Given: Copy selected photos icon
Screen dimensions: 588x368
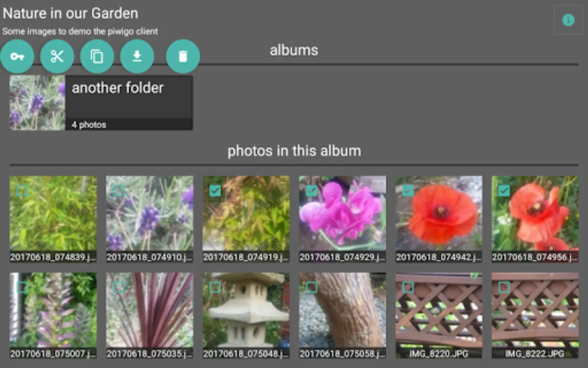Looking at the screenshot, I should pyautogui.click(x=97, y=56).
